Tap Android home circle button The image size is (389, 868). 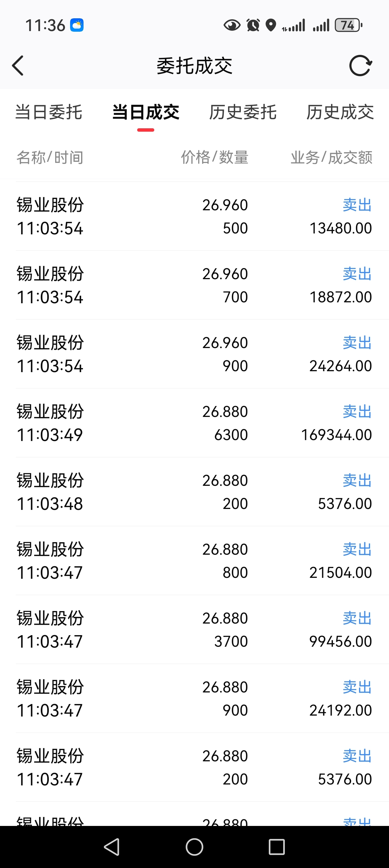point(194,847)
